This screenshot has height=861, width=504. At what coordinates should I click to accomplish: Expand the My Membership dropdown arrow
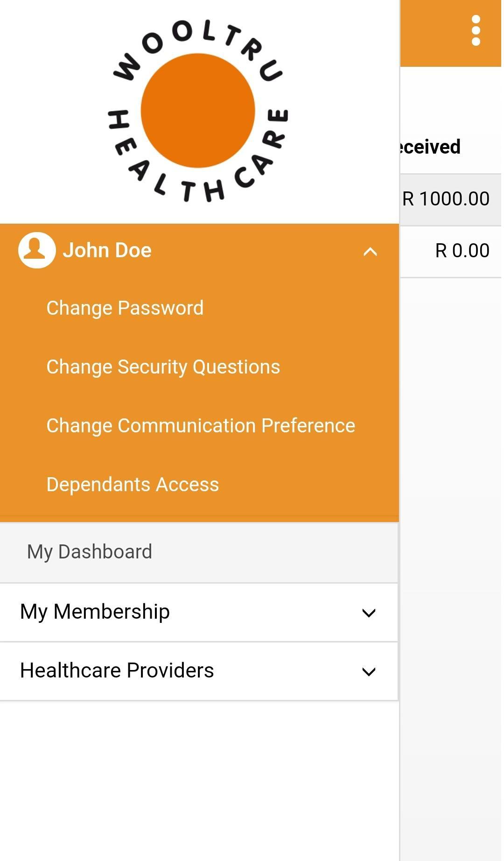pos(369,613)
